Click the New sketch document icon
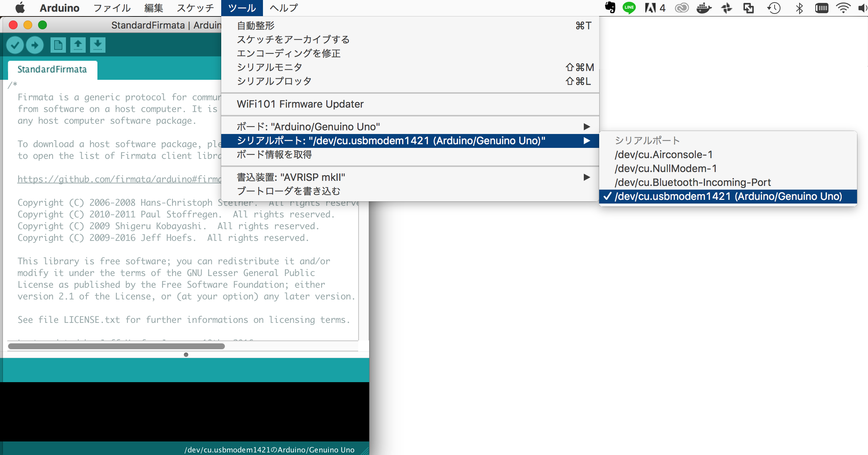Viewport: 868px width, 455px height. [x=58, y=45]
